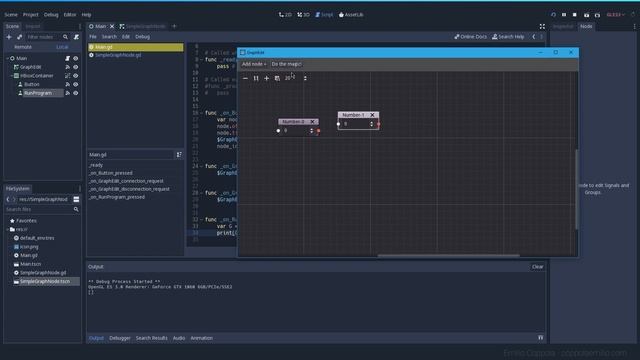Hide the Button node

point(76,84)
